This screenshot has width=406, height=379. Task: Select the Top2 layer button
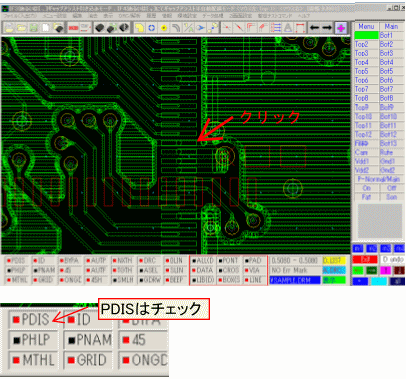(x=362, y=44)
